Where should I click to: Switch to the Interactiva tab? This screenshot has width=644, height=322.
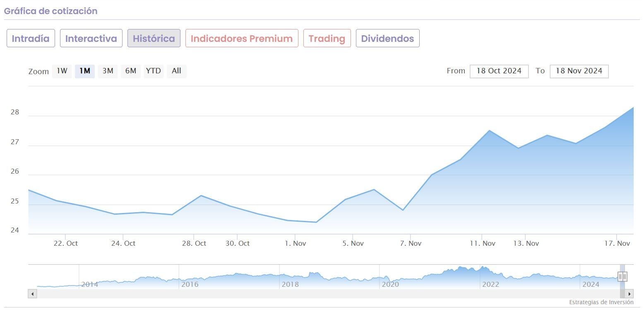point(91,39)
